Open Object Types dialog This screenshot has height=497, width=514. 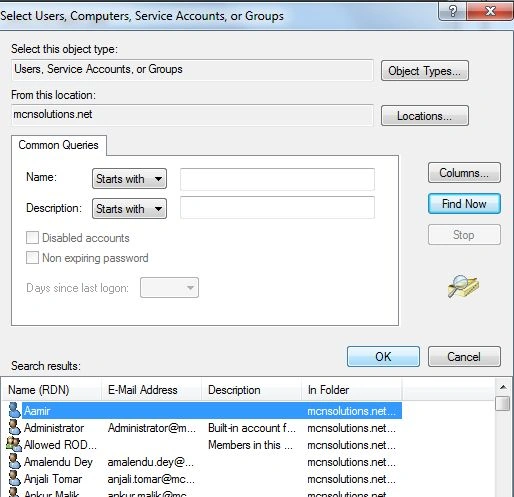coord(425,71)
